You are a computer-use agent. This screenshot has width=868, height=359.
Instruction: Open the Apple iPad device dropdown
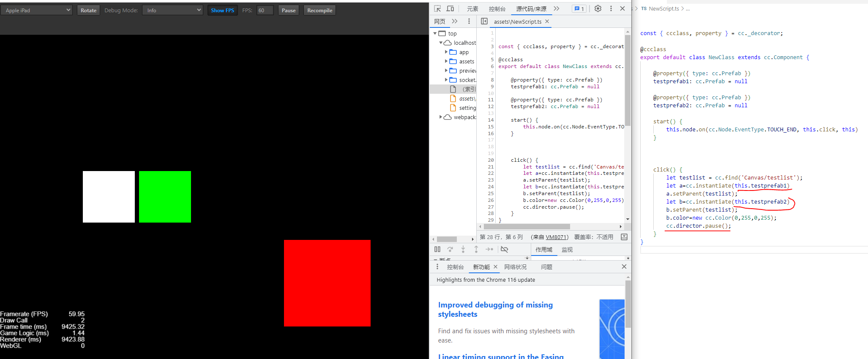(x=37, y=10)
